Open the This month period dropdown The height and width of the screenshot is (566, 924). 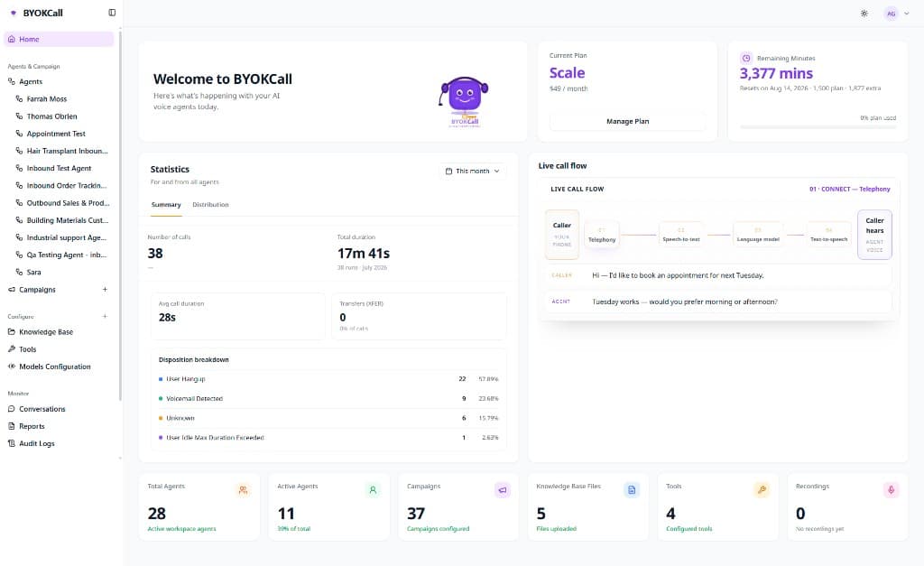pos(473,171)
